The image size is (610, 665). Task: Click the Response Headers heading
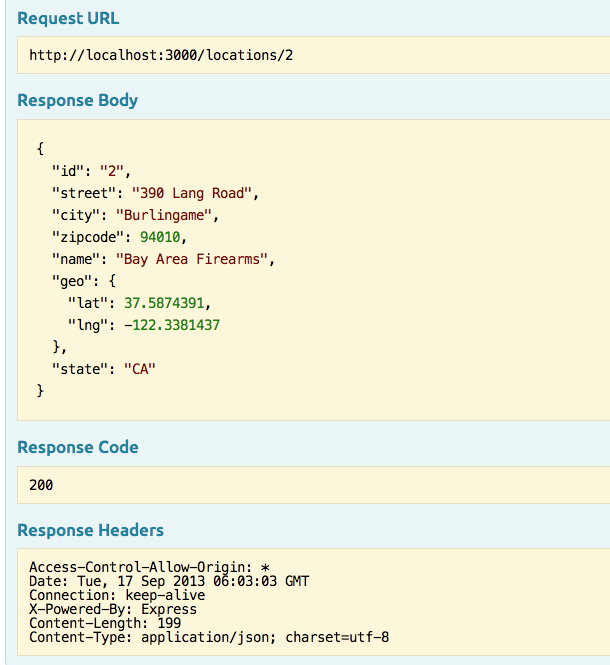pos(90,530)
